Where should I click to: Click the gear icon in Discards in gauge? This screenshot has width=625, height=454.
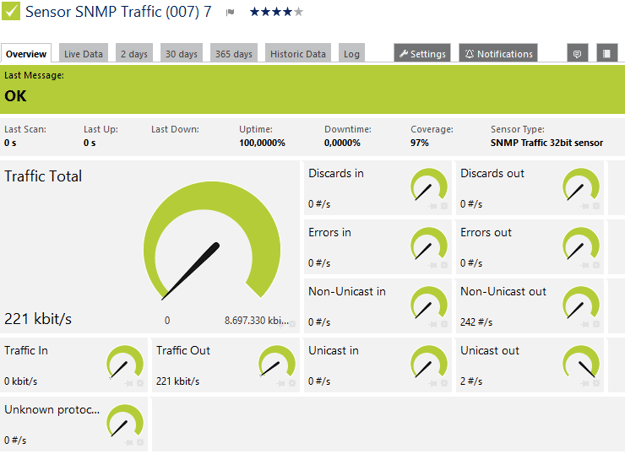click(x=444, y=206)
